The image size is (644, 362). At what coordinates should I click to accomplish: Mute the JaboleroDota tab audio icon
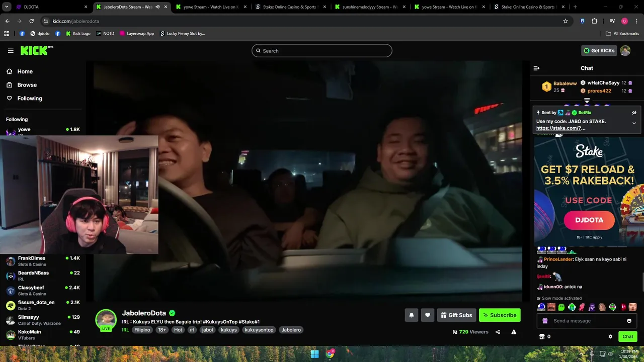click(157, 7)
